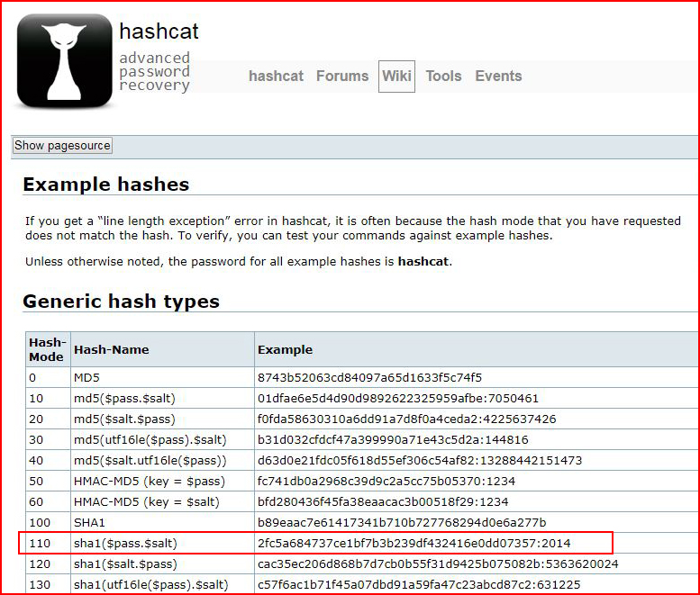The height and width of the screenshot is (595, 700).
Task: Click the Hash-Name column header
Action: click(x=162, y=349)
